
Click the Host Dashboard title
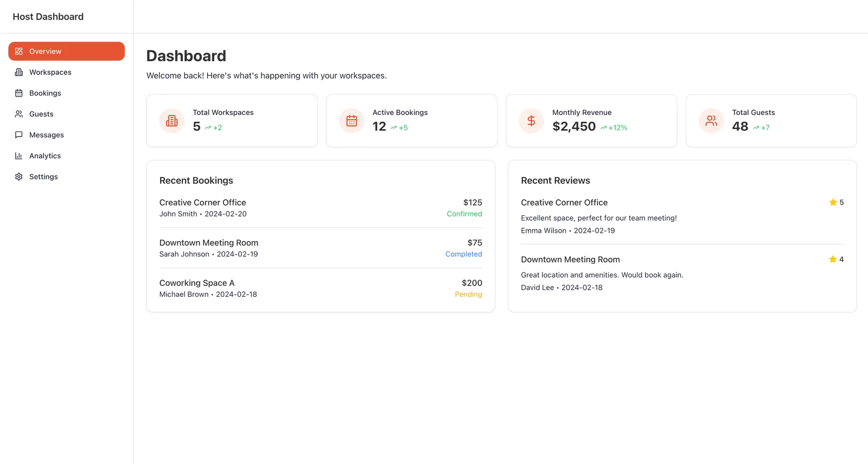click(48, 17)
